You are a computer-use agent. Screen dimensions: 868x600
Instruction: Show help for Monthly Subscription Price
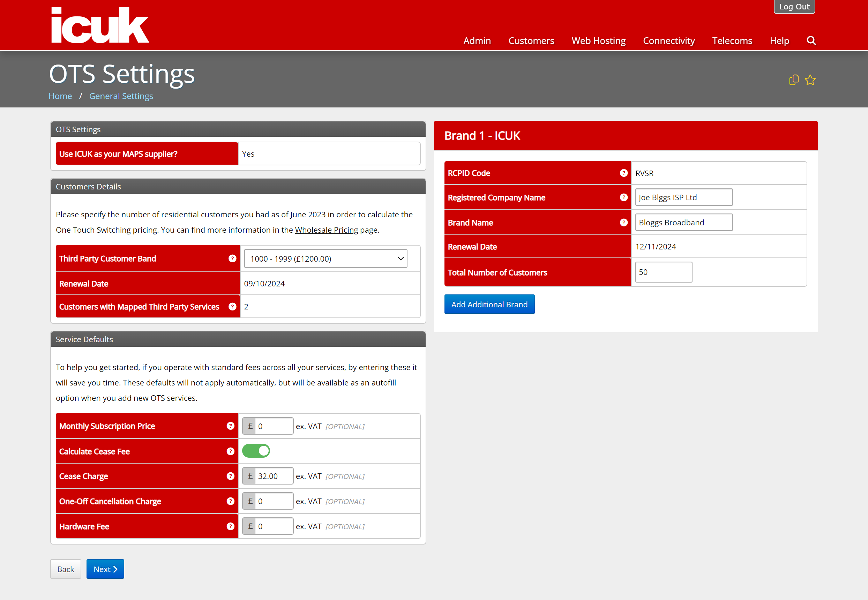(231, 426)
